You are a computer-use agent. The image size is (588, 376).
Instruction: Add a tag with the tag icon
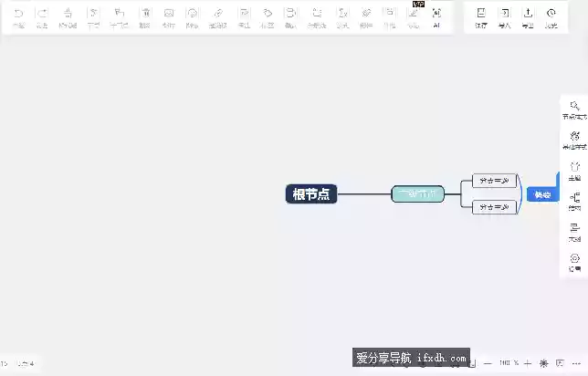[267, 17]
